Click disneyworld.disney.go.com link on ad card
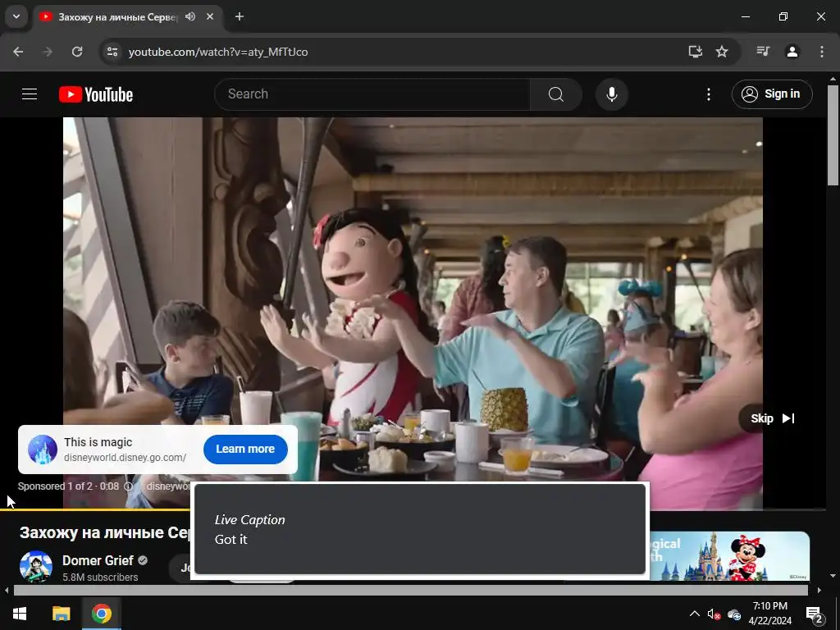The height and width of the screenshot is (630, 840). click(125, 458)
